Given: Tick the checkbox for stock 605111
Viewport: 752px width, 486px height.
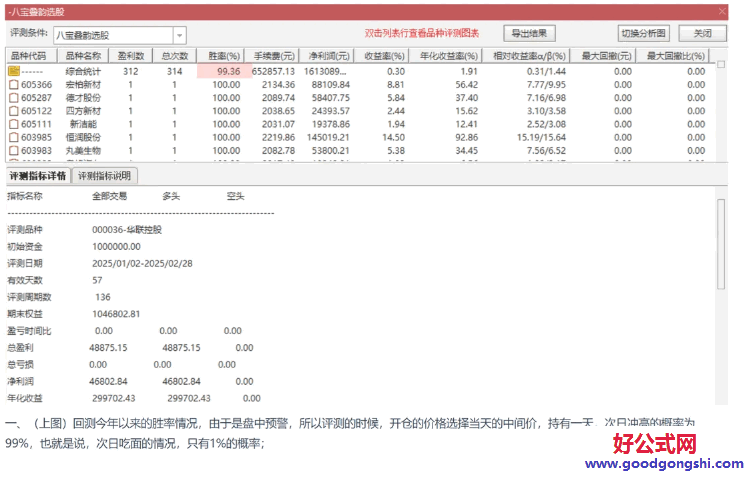Looking at the screenshot, I should (x=13, y=124).
